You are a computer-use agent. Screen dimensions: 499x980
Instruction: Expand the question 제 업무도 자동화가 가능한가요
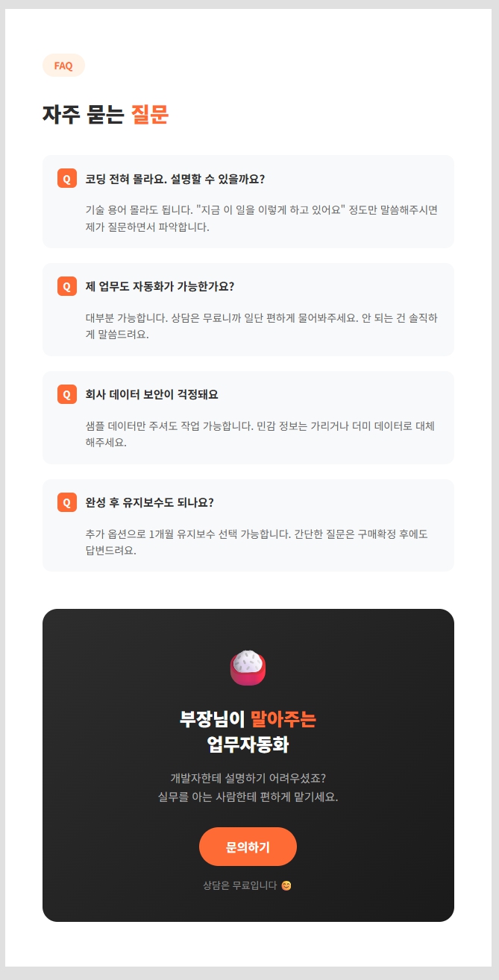click(x=160, y=286)
